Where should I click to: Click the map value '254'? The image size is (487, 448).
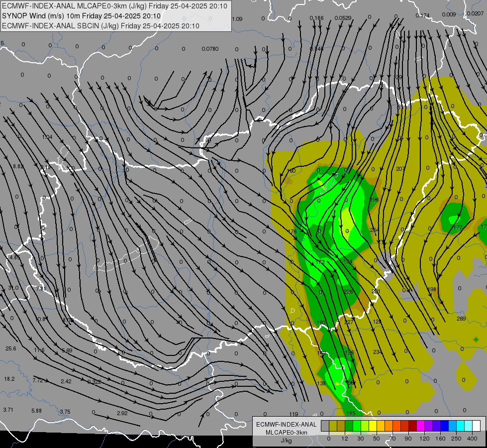(x=374, y=230)
